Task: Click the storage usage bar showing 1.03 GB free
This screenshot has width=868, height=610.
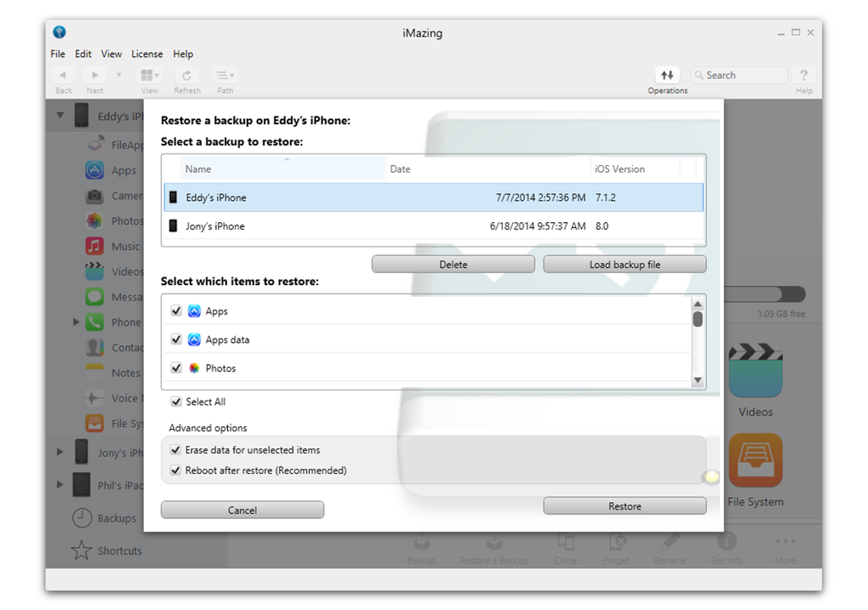Action: (764, 294)
